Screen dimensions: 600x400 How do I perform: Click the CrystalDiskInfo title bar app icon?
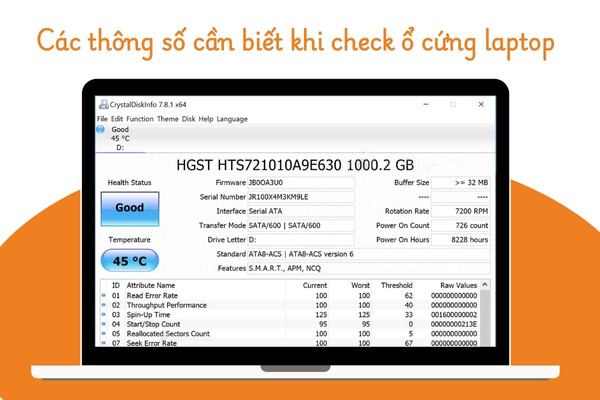(x=103, y=104)
